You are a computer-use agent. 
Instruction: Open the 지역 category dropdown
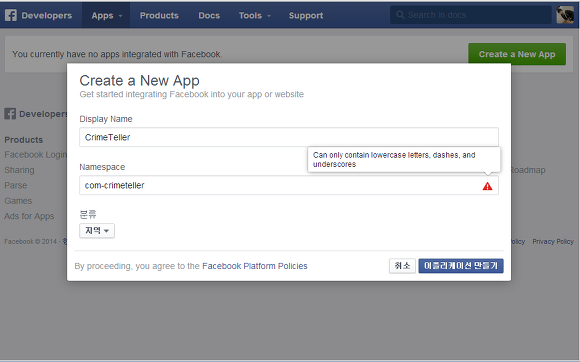coord(97,231)
